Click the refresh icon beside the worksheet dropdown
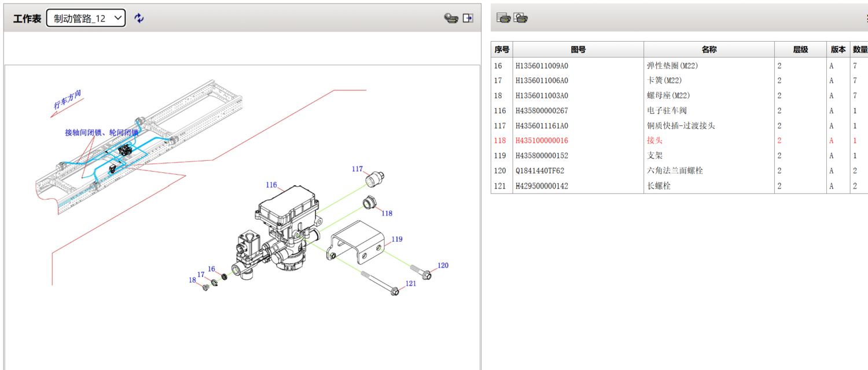 pos(139,18)
